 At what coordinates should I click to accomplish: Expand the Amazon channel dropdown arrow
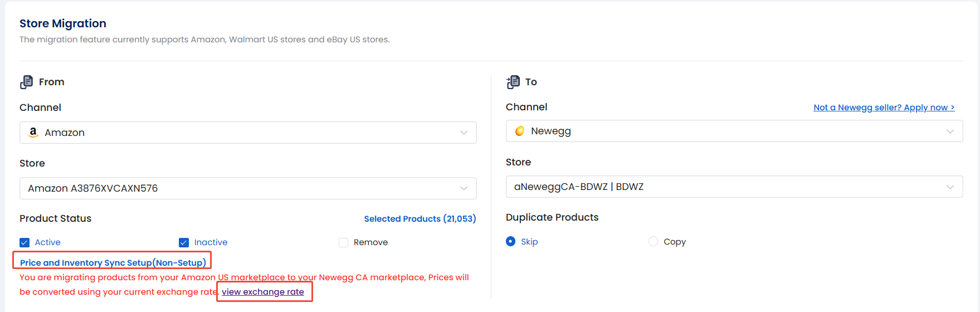464,133
